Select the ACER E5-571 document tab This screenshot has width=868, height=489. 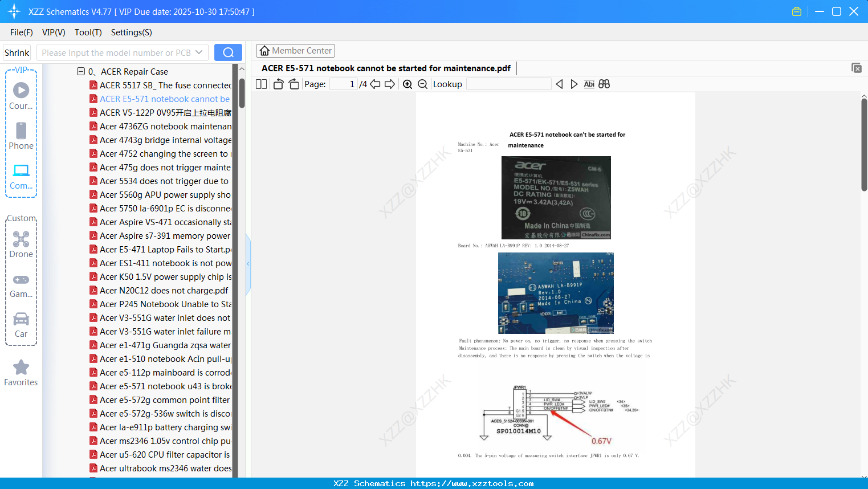(386, 68)
